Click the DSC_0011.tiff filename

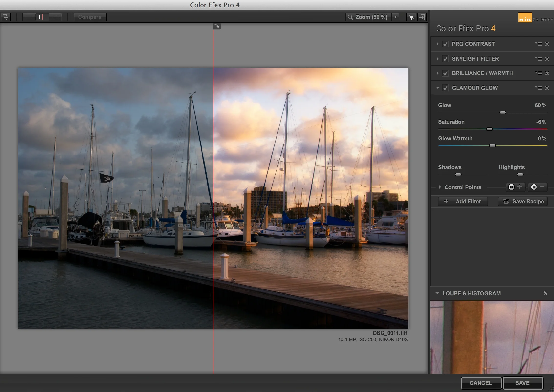(x=390, y=333)
